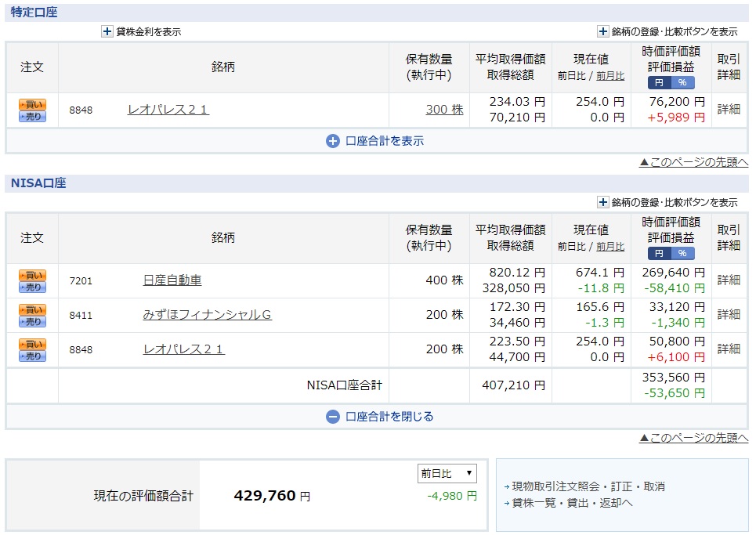Click 売り button for 日産自動車
756x535 pixels.
tap(32, 287)
